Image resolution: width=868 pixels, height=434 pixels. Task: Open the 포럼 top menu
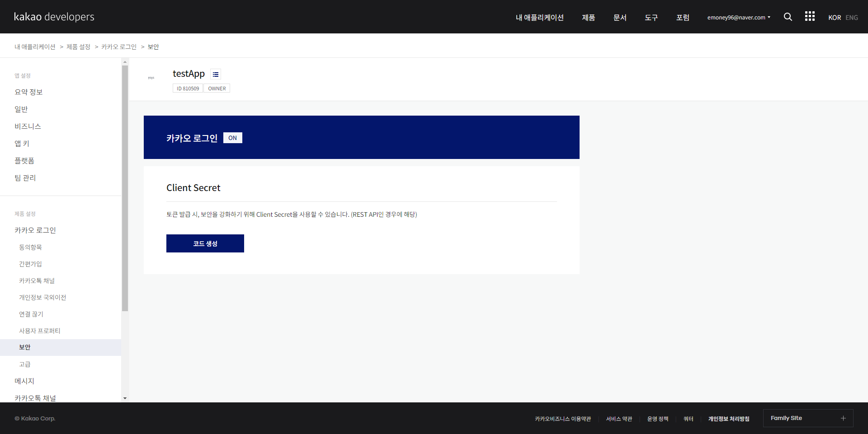click(683, 18)
